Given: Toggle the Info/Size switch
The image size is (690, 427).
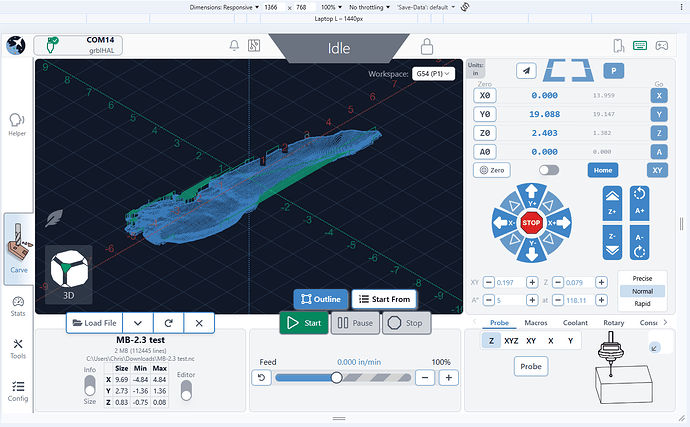Looking at the screenshot, I should [x=90, y=387].
